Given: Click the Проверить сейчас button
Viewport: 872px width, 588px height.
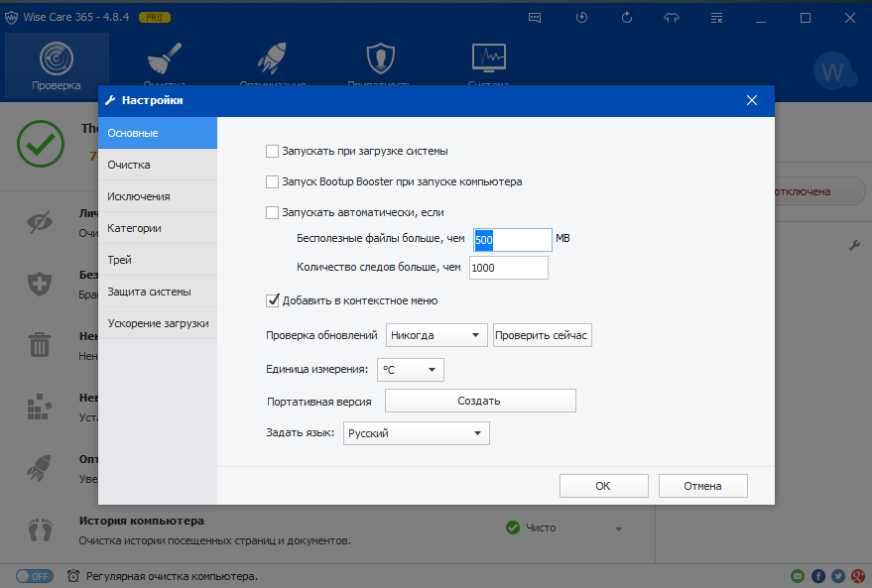Looking at the screenshot, I should [543, 335].
